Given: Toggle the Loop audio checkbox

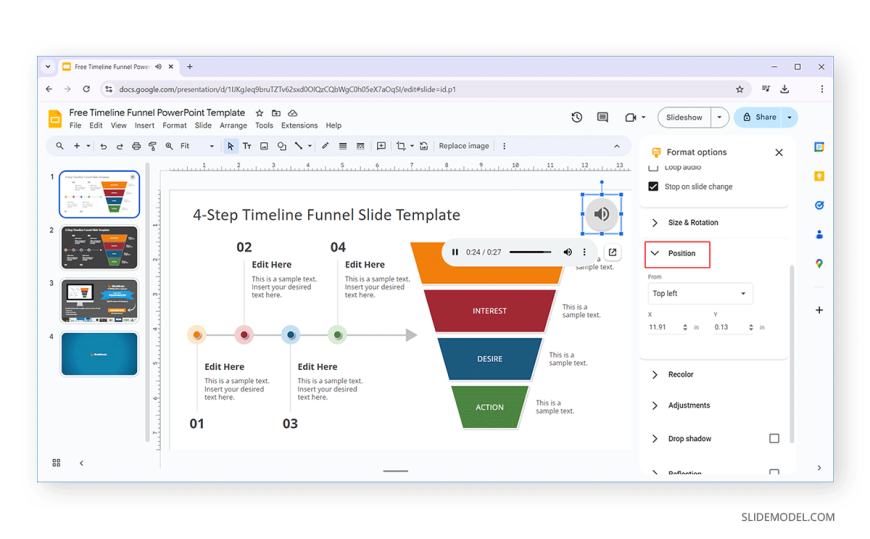Looking at the screenshot, I should [x=653, y=168].
